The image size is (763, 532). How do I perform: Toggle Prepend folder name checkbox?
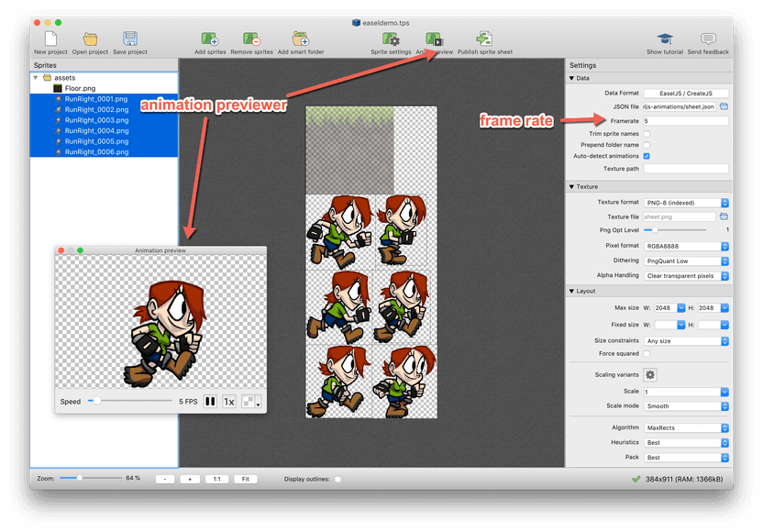point(647,145)
